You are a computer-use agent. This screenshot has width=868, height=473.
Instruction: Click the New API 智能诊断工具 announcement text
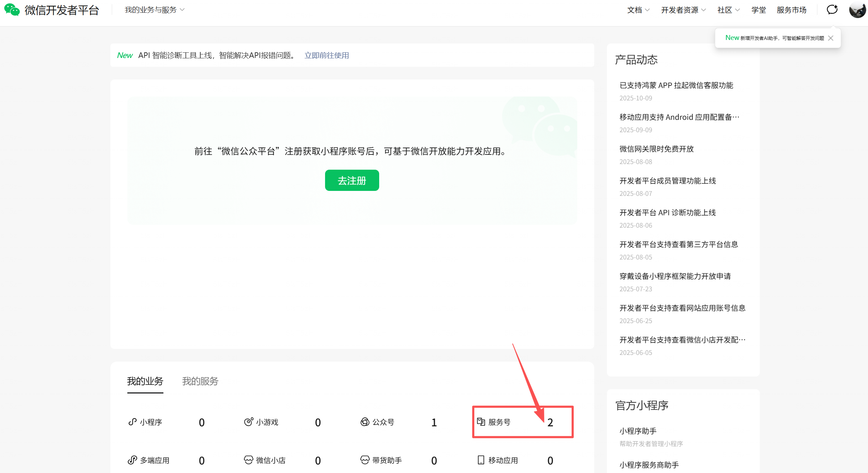(x=207, y=56)
